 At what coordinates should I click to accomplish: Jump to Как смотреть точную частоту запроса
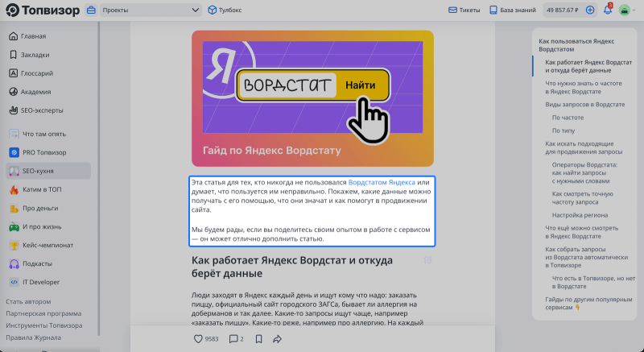582,198
